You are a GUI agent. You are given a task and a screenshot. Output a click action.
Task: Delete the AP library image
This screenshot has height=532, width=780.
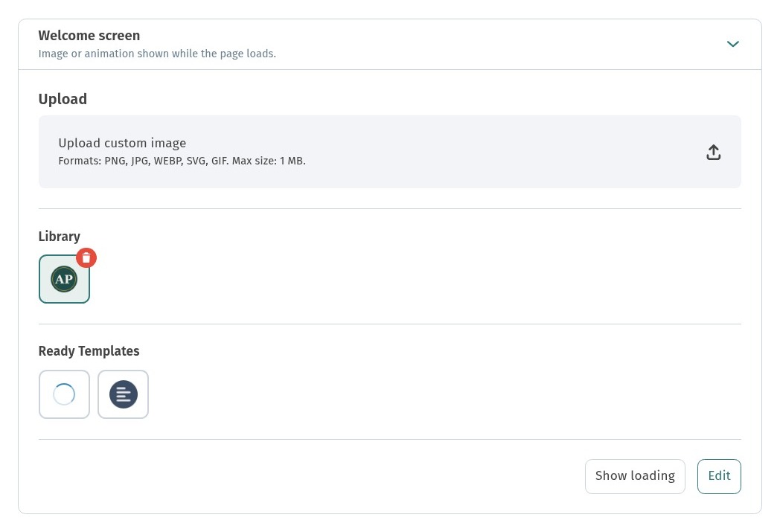coord(86,258)
